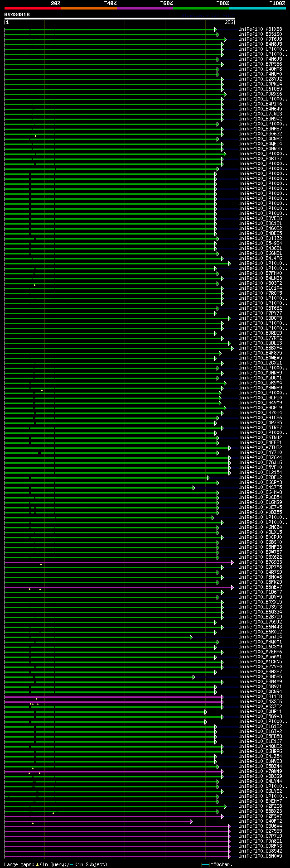
Task: Click the white query sequence ruler bar
Action: point(120,19)
